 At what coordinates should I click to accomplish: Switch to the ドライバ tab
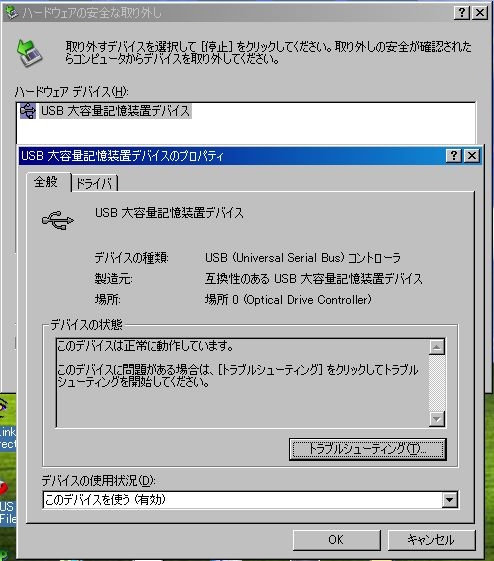(94, 184)
